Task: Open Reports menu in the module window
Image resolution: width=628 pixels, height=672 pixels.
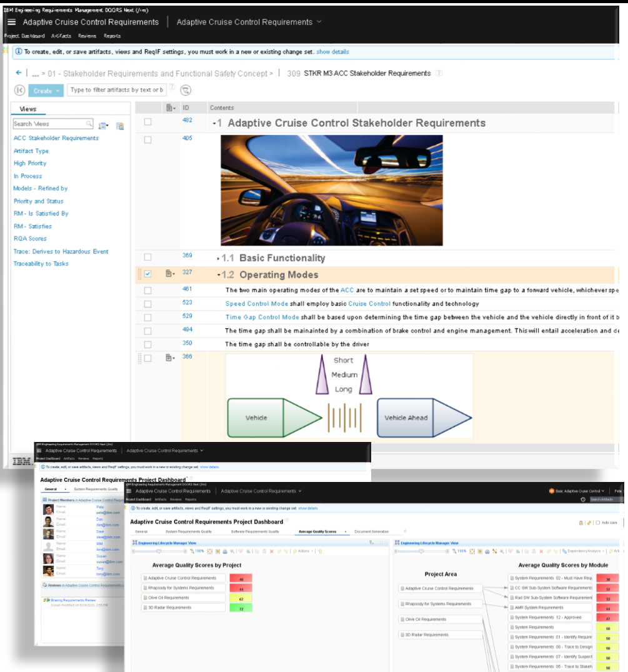Action: tap(112, 36)
